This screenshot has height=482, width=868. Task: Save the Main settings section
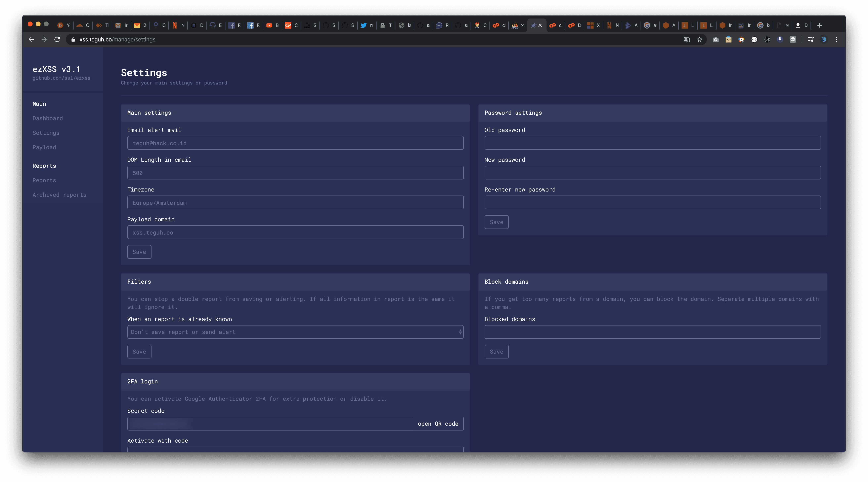click(x=139, y=252)
